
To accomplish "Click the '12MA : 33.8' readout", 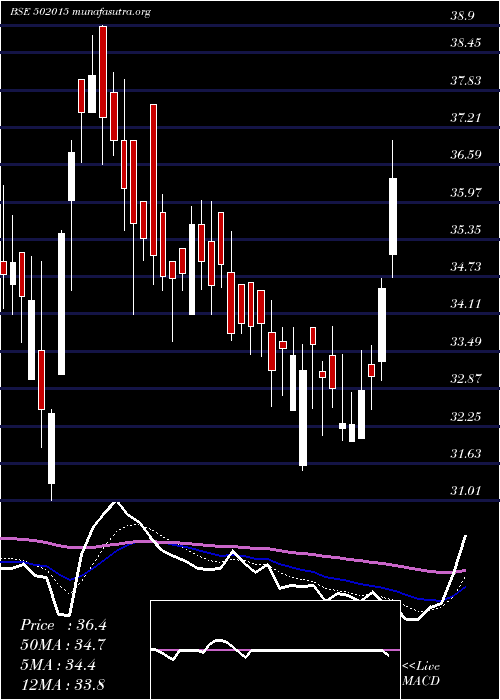I will 63,684.
